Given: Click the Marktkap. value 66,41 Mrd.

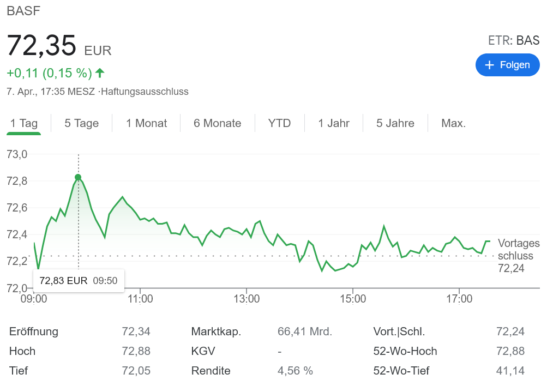Looking at the screenshot, I should click(305, 331).
